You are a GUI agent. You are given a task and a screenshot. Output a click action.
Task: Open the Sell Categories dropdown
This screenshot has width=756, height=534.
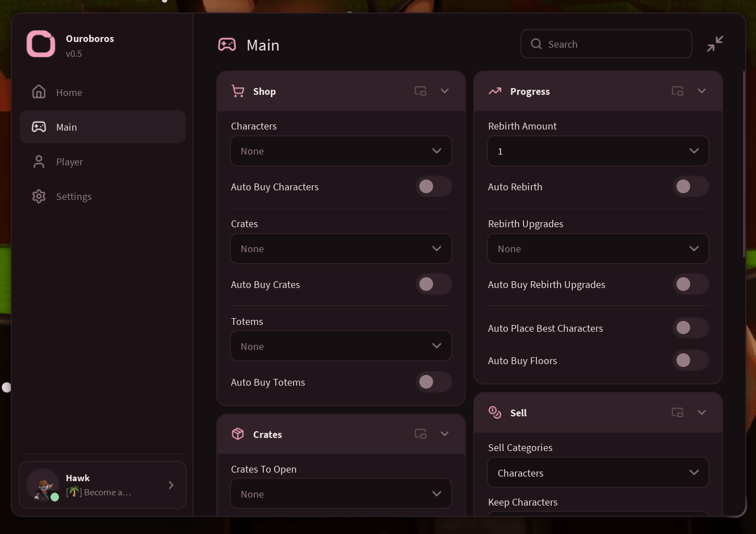pyautogui.click(x=598, y=473)
